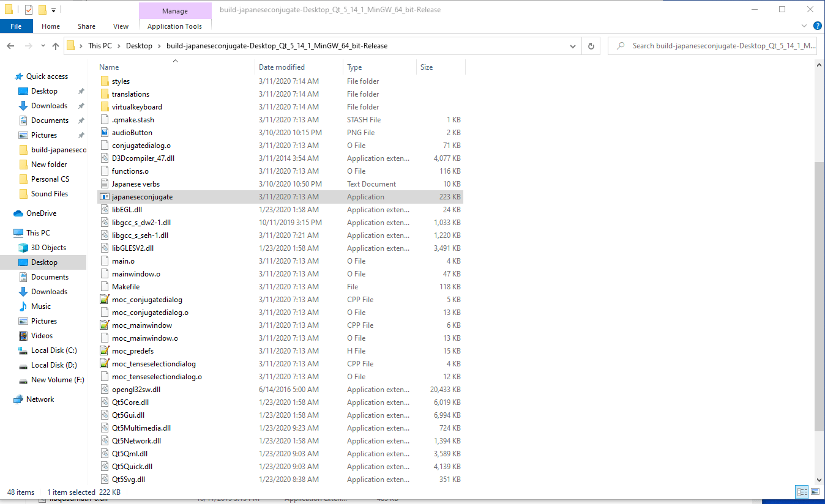The width and height of the screenshot is (825, 504).
Task: Open the Recent locations dropdown arrow
Action: tap(43, 46)
